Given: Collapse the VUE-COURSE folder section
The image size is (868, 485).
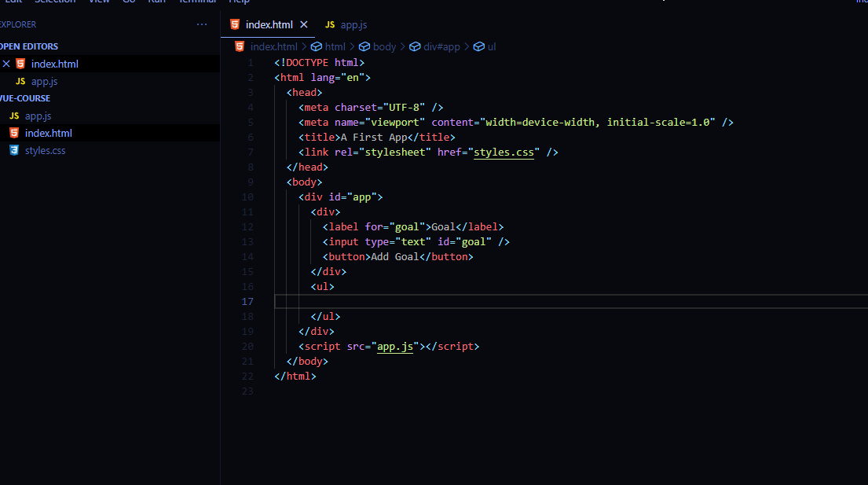Looking at the screenshot, I should tap(25, 98).
